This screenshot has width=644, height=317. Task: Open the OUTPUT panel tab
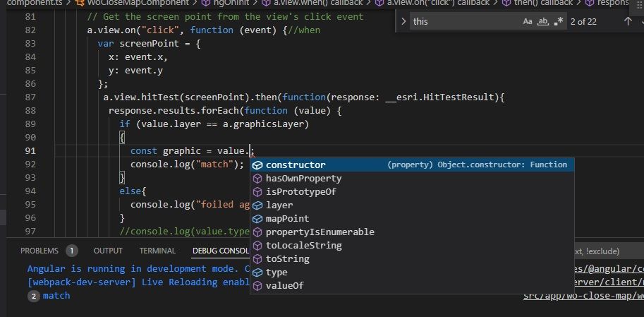(x=108, y=251)
